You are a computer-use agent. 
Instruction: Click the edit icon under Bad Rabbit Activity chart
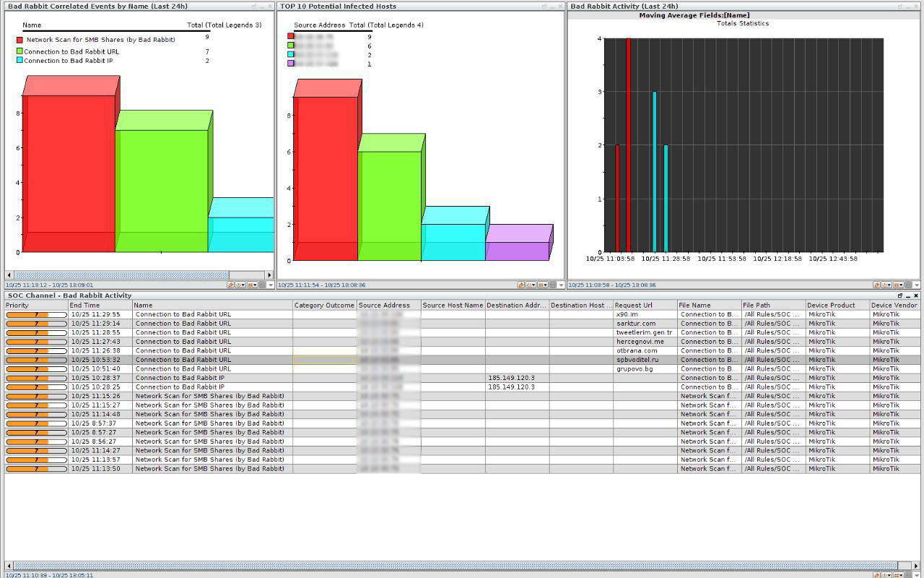[x=877, y=285]
